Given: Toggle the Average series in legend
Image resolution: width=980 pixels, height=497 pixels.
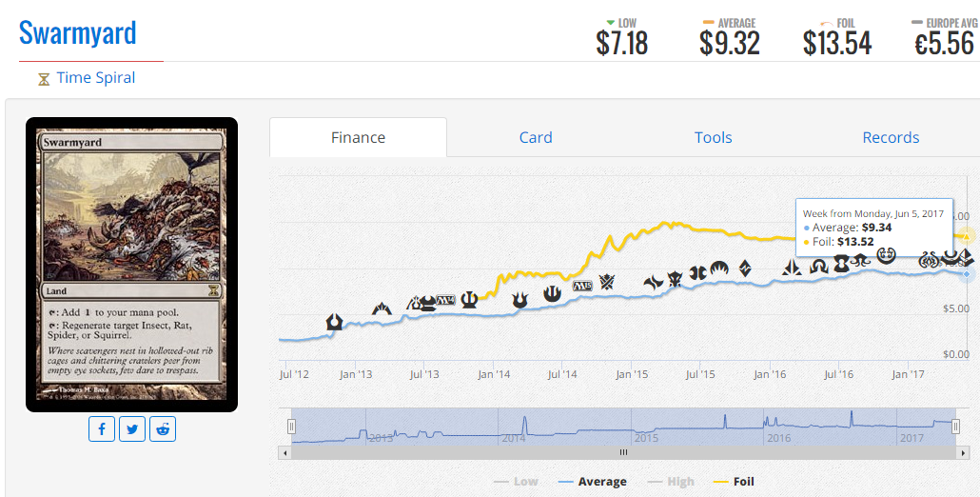Looking at the screenshot, I should [592, 482].
